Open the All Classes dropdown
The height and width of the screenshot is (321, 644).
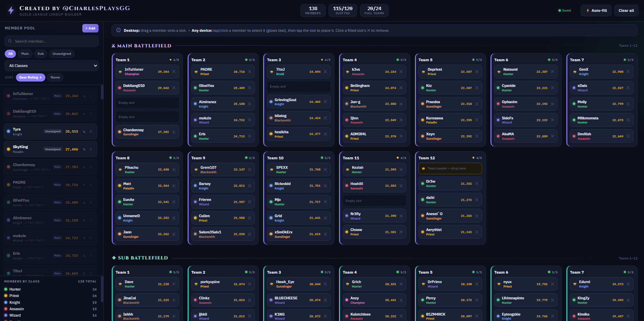click(x=51, y=66)
